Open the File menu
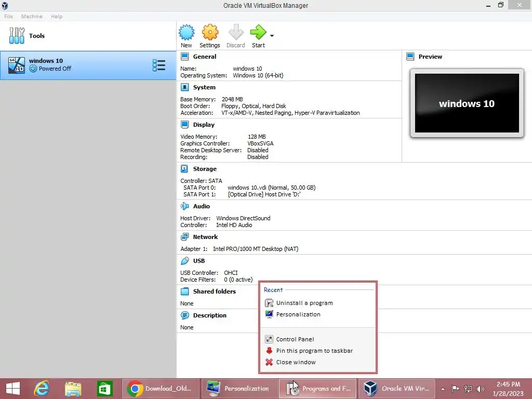The width and height of the screenshot is (532, 399). point(8,16)
